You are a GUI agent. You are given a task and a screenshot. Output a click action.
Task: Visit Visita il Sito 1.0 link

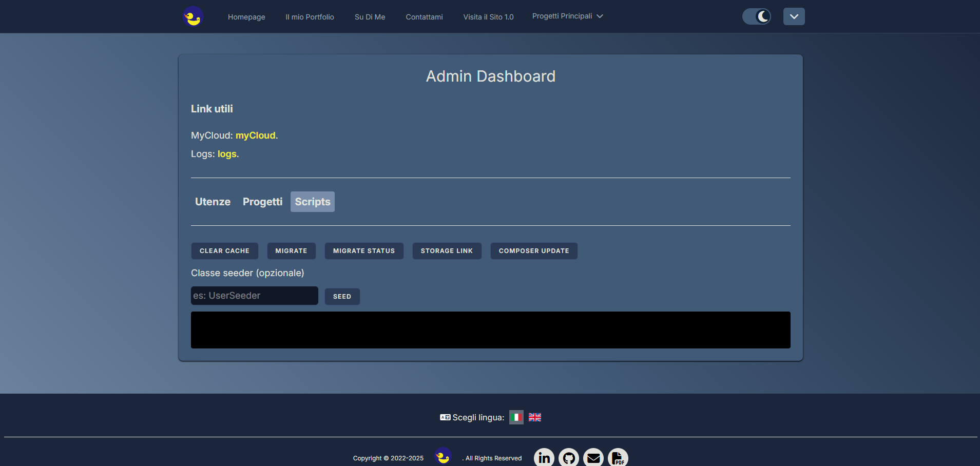click(x=488, y=17)
